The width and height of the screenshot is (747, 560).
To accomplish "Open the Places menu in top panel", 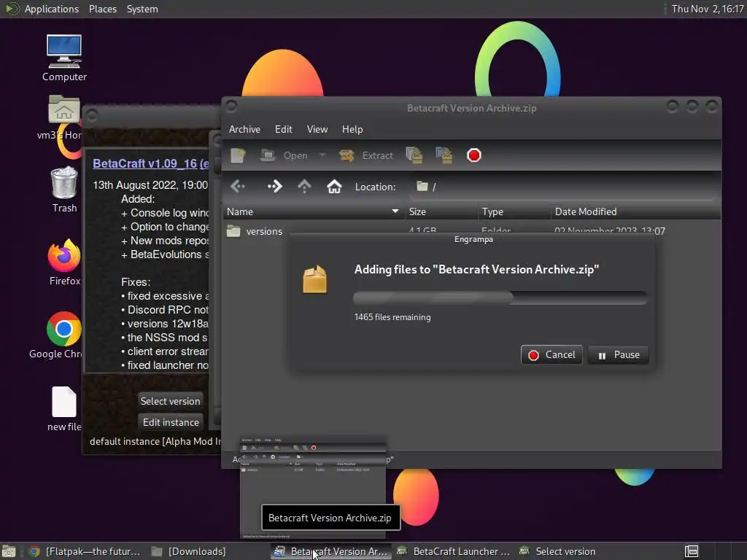I will click(x=103, y=9).
